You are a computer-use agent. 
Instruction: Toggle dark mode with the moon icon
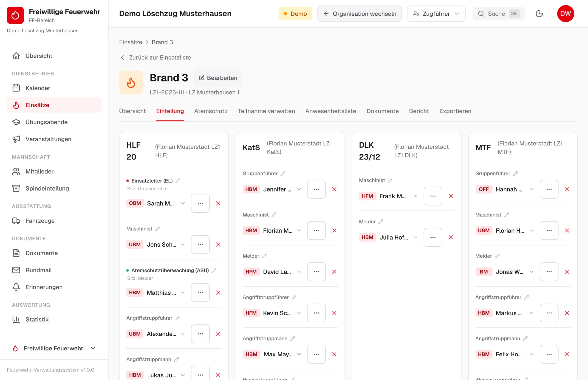(539, 14)
